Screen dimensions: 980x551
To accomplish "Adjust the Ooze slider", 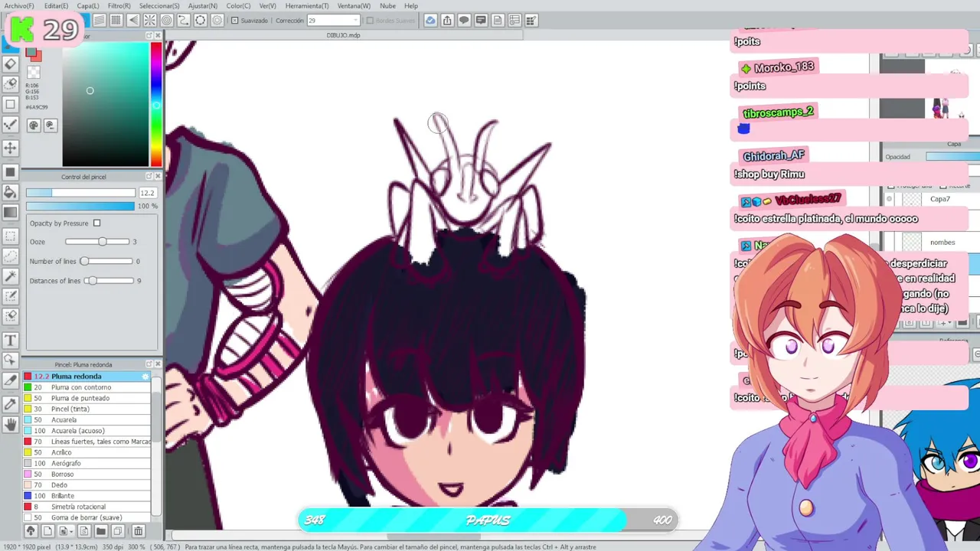I will click(x=97, y=242).
